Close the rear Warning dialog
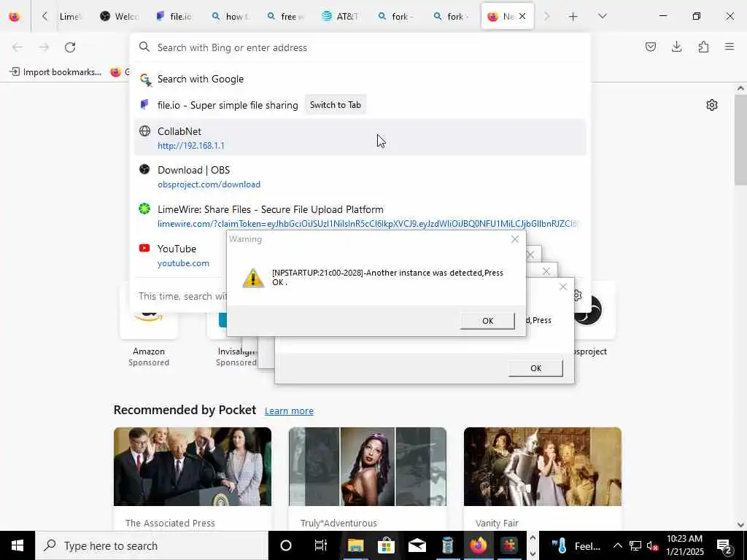Image resolution: width=747 pixels, height=560 pixels. [x=563, y=287]
